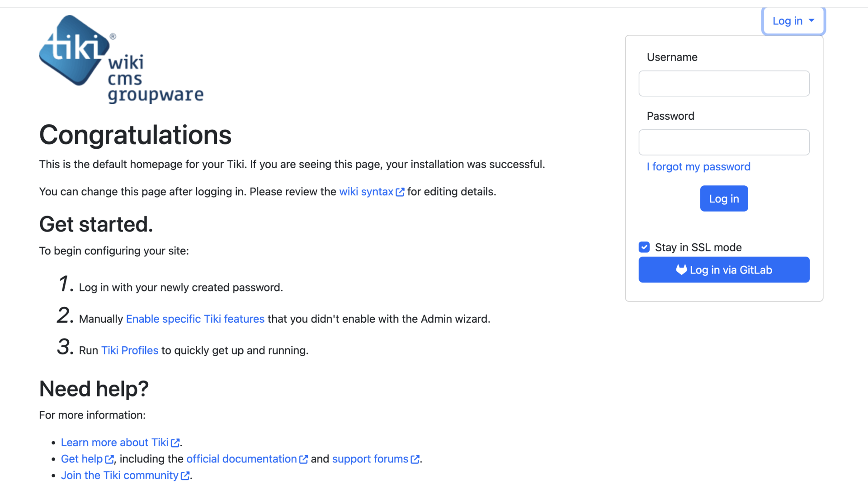The height and width of the screenshot is (490, 868).
Task: Log in via GitLab button
Action: click(724, 270)
